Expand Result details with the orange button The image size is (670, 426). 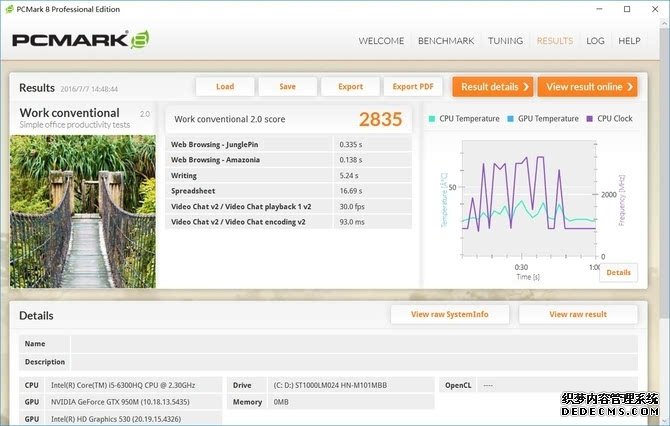click(x=492, y=87)
